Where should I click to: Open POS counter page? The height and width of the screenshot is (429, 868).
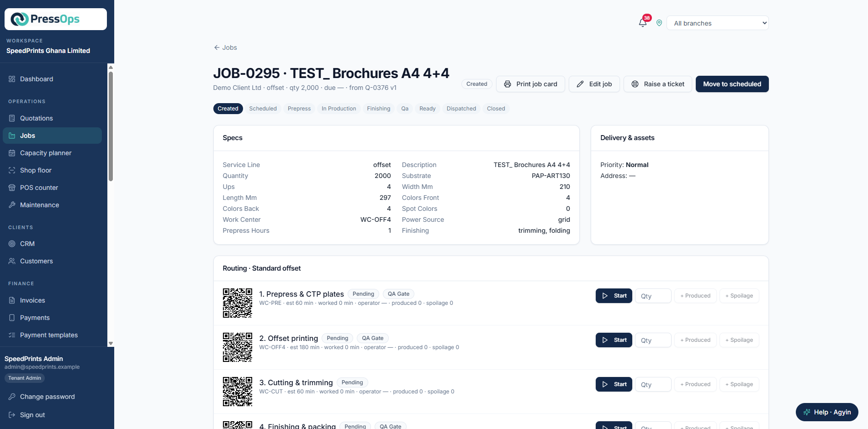52,188
